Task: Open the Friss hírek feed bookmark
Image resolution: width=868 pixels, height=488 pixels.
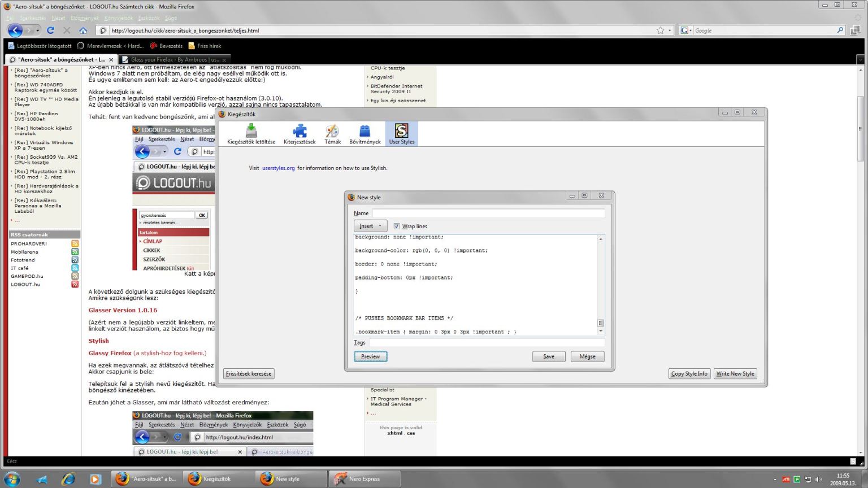Action: [x=205, y=46]
